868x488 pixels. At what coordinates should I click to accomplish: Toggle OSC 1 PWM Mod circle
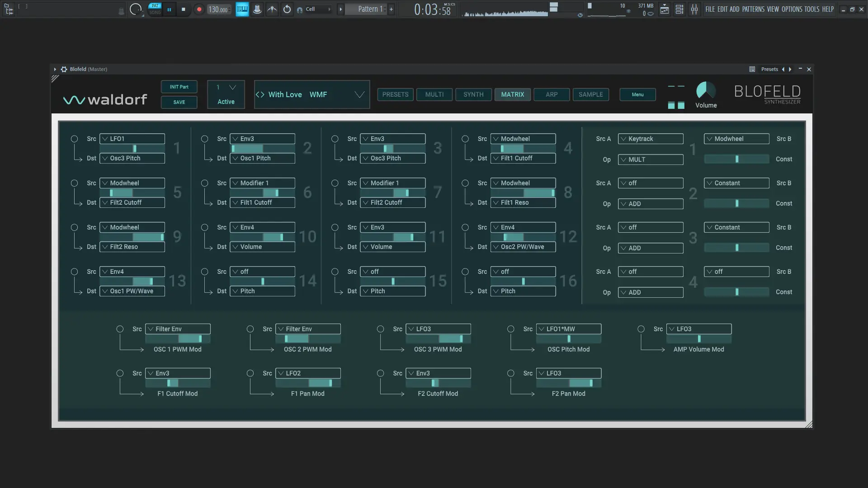pyautogui.click(x=120, y=329)
